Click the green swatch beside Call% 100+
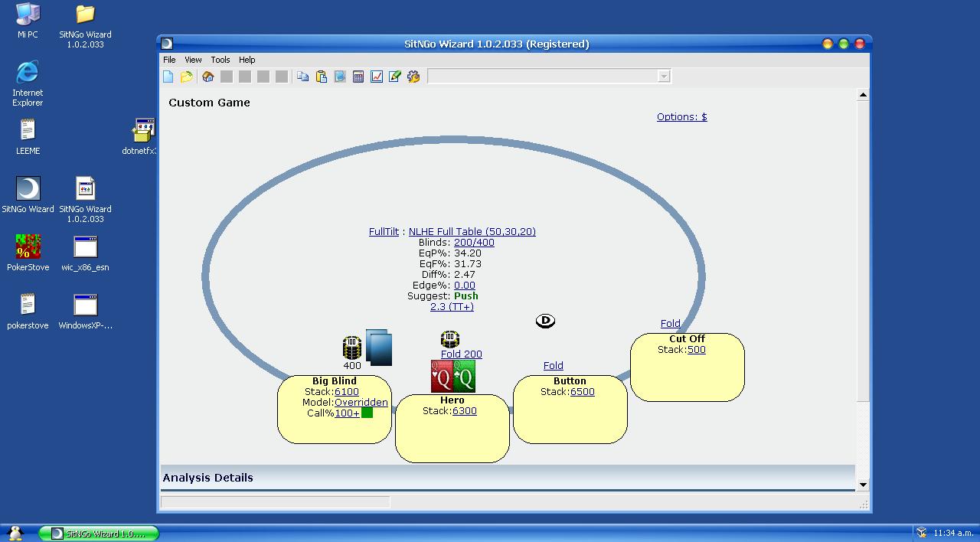Screen dimensions: 980x542 click(367, 413)
